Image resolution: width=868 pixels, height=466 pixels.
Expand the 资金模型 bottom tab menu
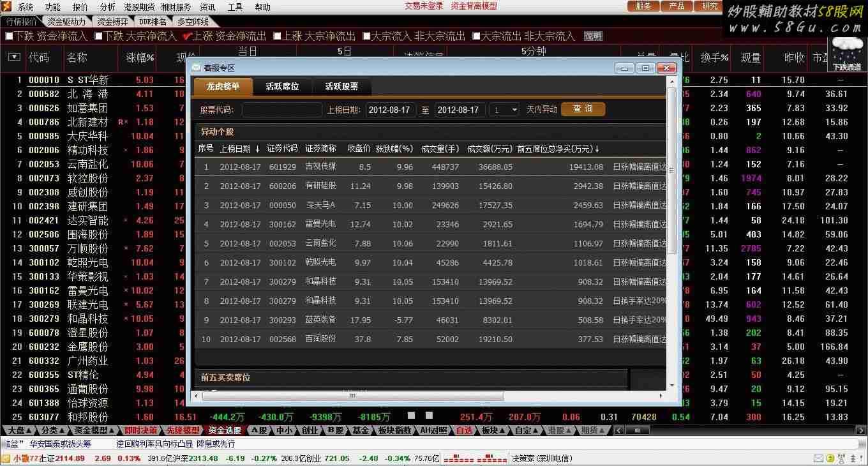96,431
